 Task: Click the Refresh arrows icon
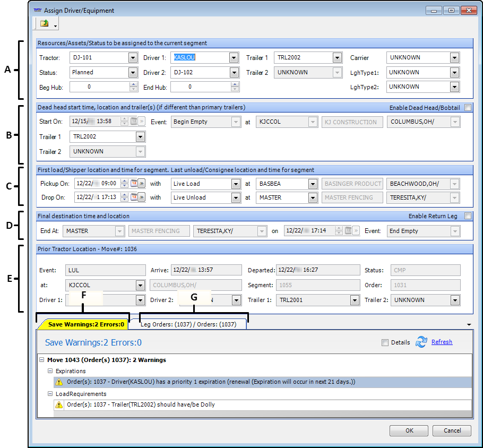coord(421,342)
